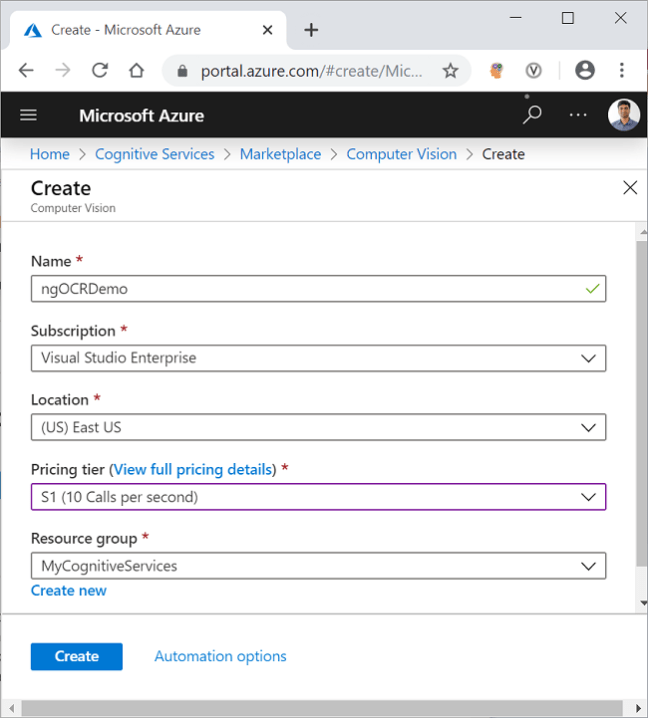This screenshot has height=718, width=648.
Task: Open the Azure hamburger portal menu
Action: click(x=28, y=115)
